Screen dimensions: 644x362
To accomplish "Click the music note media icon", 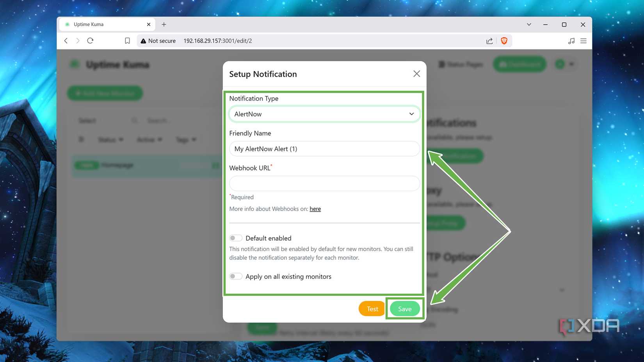I will 571,41.
